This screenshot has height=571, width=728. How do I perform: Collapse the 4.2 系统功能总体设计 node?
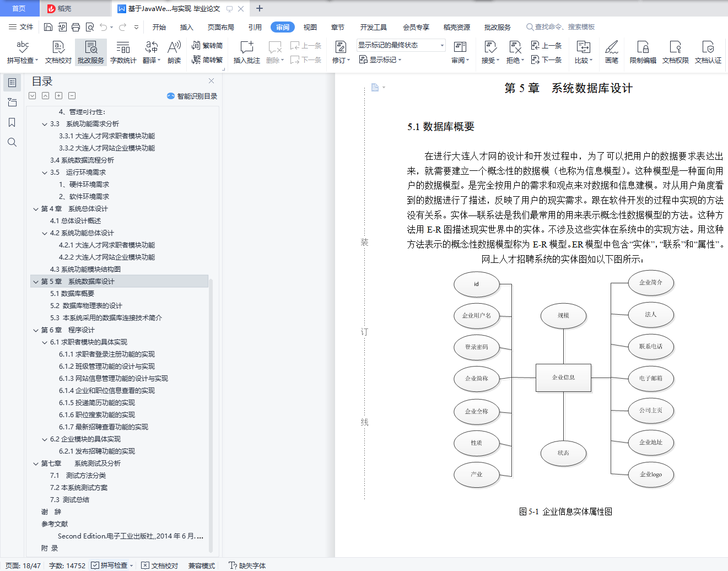pyautogui.click(x=45, y=233)
